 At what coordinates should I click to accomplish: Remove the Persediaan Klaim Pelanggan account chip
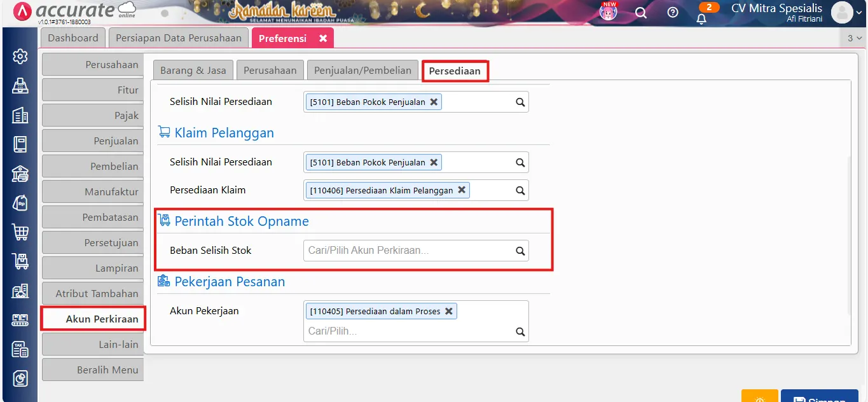[462, 190]
